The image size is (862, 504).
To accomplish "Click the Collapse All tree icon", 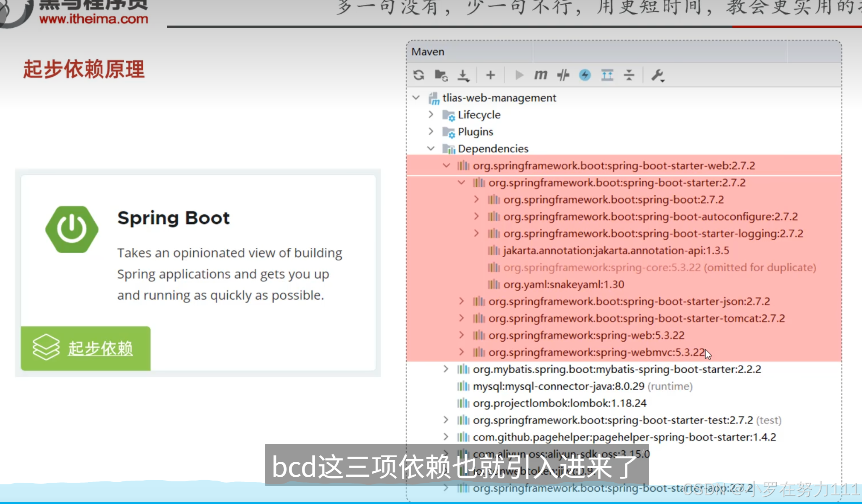I will click(x=629, y=75).
